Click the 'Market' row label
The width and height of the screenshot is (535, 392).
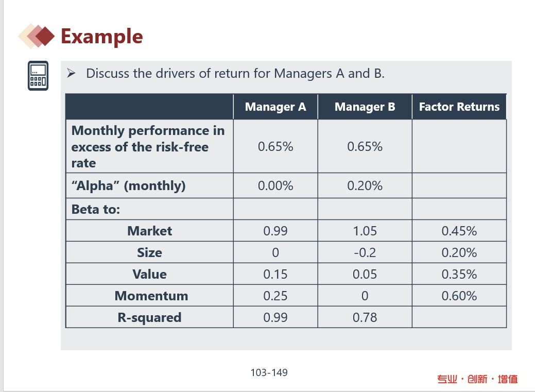(150, 231)
